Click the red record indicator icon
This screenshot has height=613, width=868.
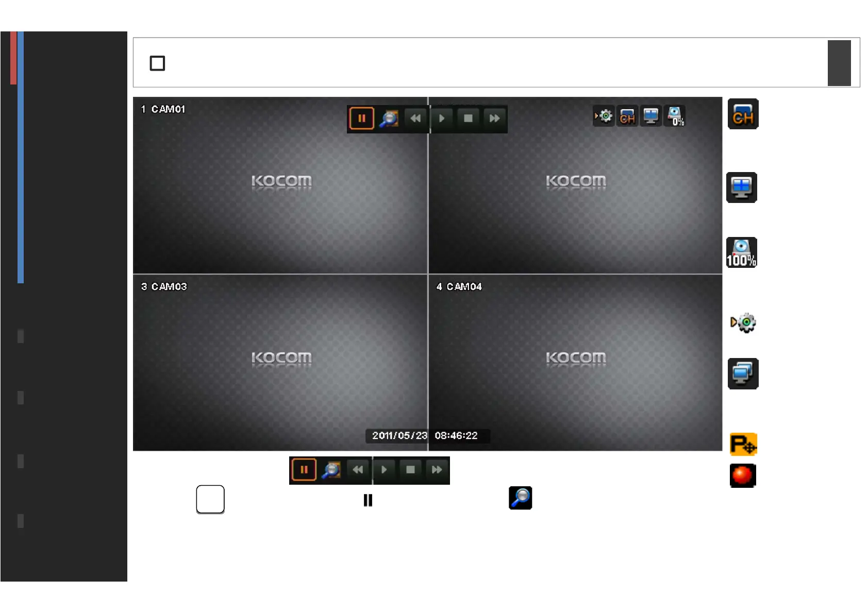743,475
